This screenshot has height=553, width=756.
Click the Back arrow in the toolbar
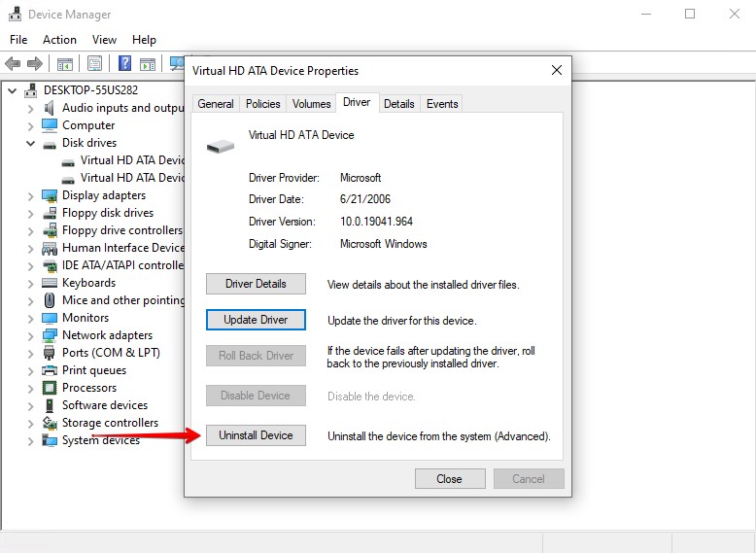(13, 64)
